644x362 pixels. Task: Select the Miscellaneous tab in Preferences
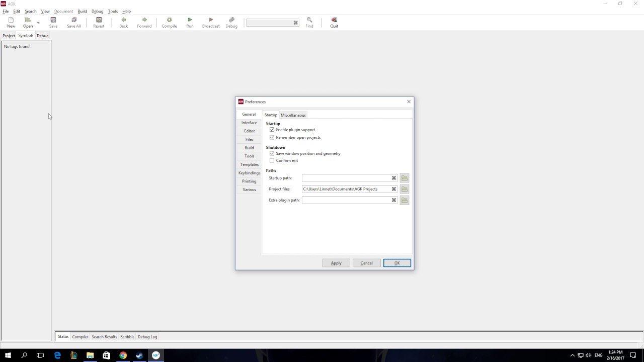293,115
